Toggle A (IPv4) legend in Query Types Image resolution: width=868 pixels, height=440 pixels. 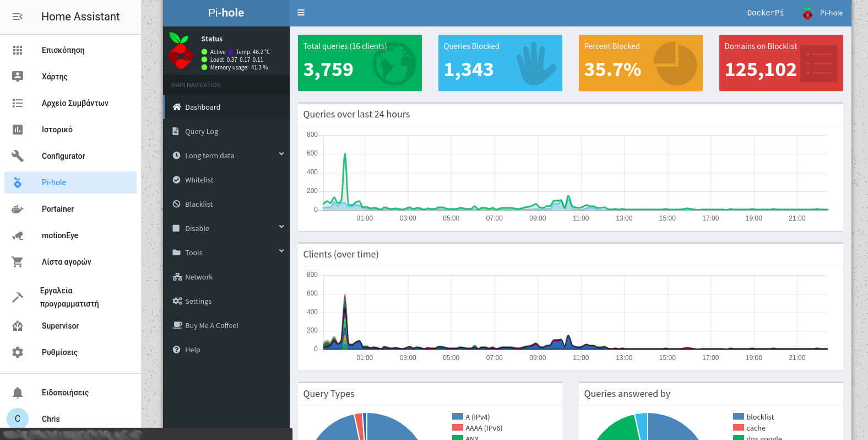471,417
